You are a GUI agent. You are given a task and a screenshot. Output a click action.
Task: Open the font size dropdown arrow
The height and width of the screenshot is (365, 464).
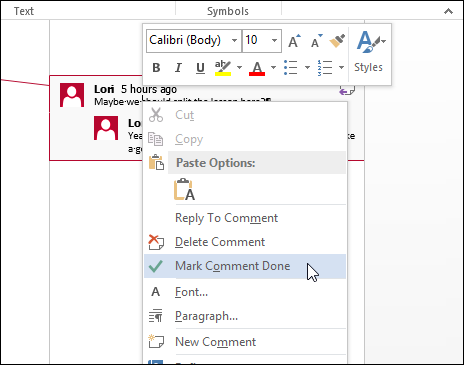pos(274,41)
